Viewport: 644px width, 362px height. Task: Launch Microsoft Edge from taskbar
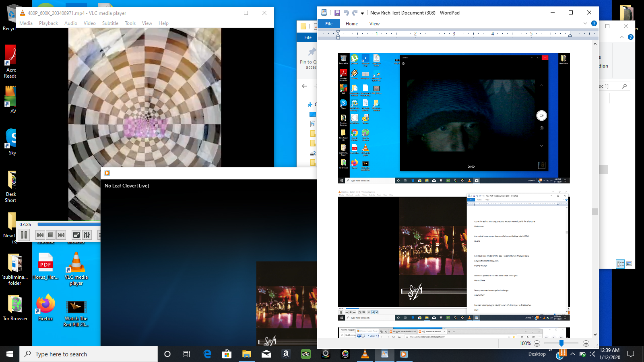click(x=207, y=354)
